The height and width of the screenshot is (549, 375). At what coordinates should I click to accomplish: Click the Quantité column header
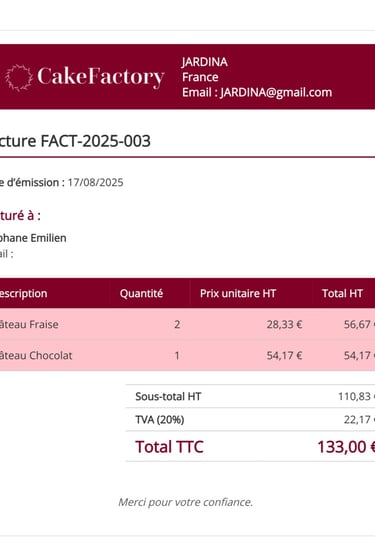point(141,293)
